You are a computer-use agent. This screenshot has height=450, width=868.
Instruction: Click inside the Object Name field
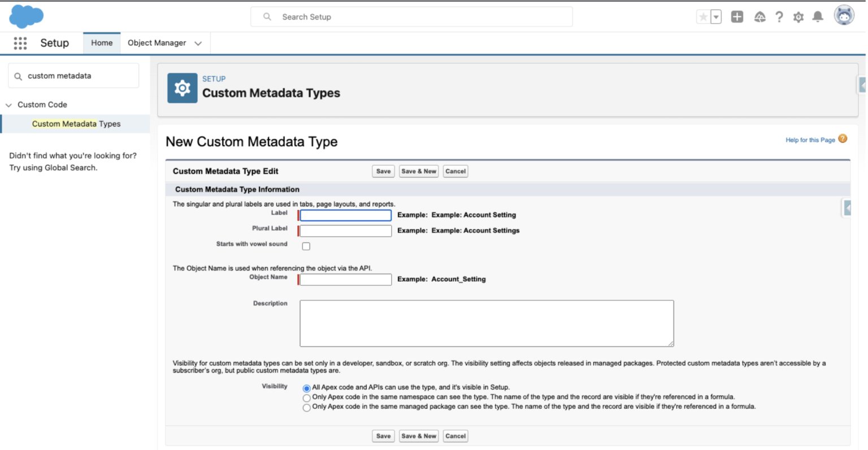pos(344,279)
